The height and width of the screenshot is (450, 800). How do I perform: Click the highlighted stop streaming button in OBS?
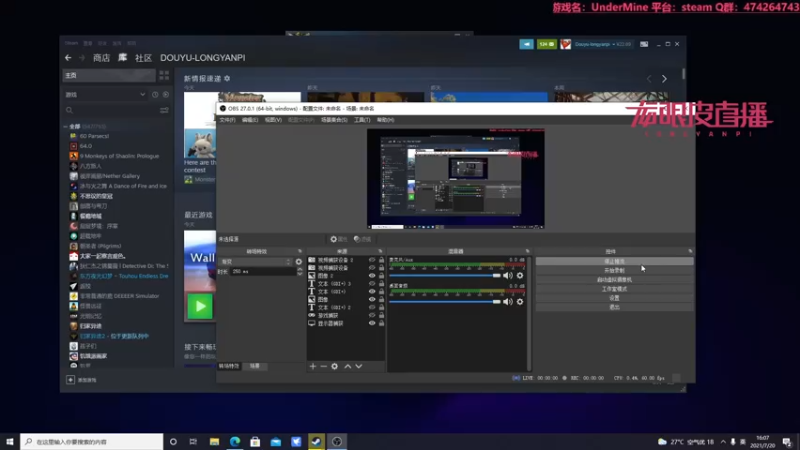tap(614, 261)
